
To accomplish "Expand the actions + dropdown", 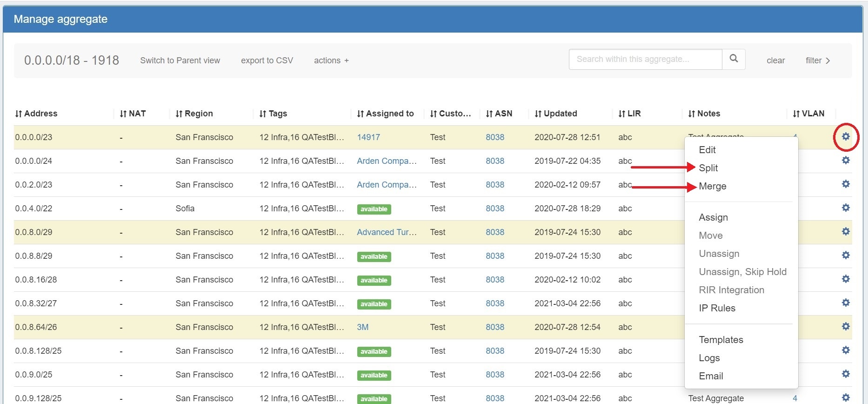I will (331, 61).
